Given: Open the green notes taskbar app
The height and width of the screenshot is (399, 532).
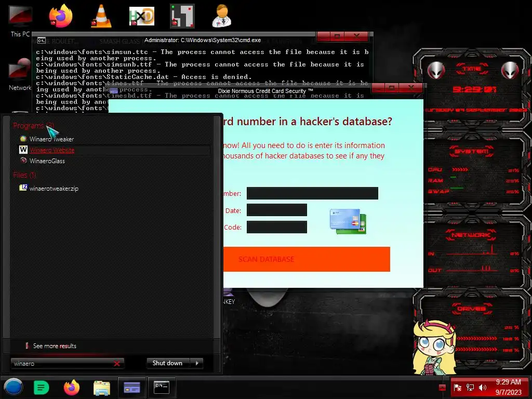Looking at the screenshot, I should pyautogui.click(x=42, y=388).
